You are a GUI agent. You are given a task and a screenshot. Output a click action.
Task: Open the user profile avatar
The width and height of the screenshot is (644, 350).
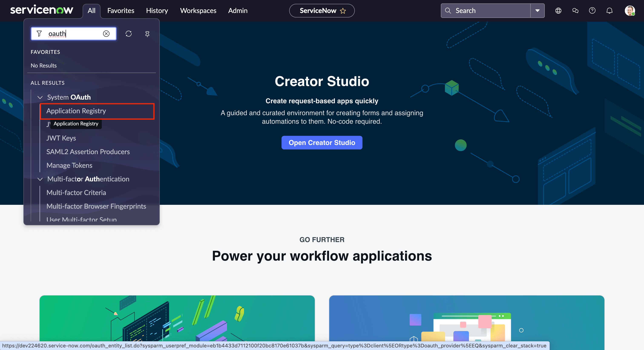pyautogui.click(x=630, y=10)
